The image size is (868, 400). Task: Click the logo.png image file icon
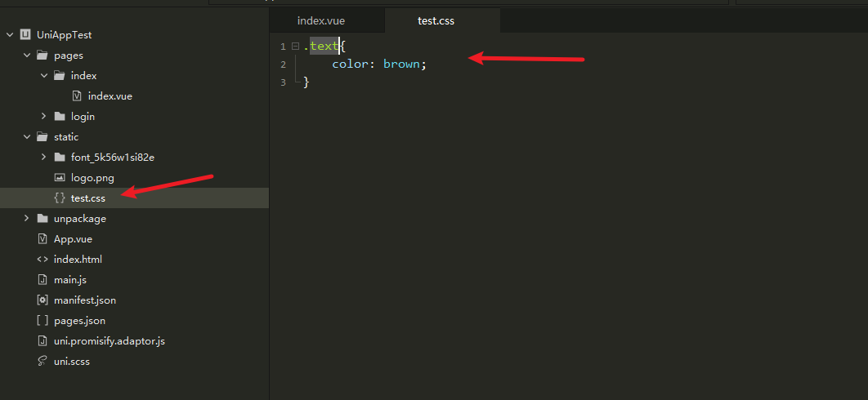point(59,178)
